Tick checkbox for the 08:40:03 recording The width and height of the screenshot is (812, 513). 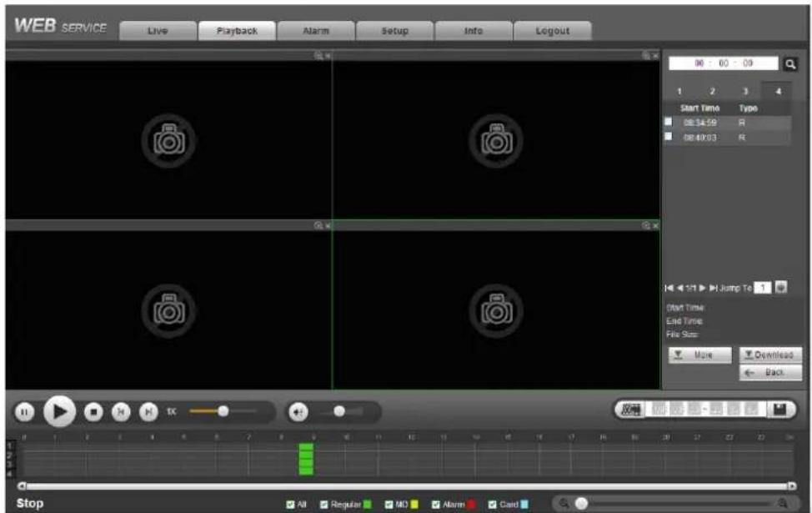[x=669, y=136]
